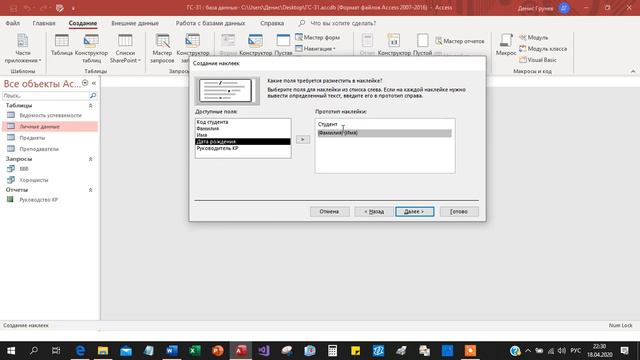Open the quick access toolbar customize dropdown
Screen dimensions: 640x360
[73, 8]
